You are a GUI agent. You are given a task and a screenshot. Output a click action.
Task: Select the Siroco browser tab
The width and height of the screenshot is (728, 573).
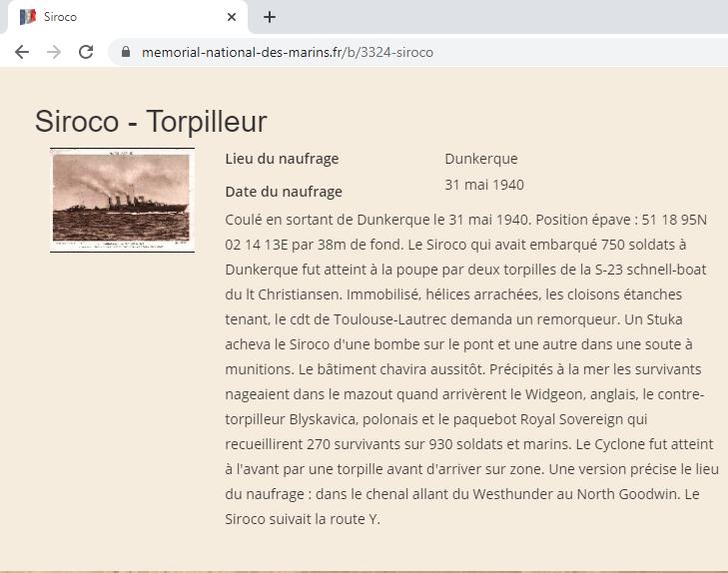click(x=125, y=17)
